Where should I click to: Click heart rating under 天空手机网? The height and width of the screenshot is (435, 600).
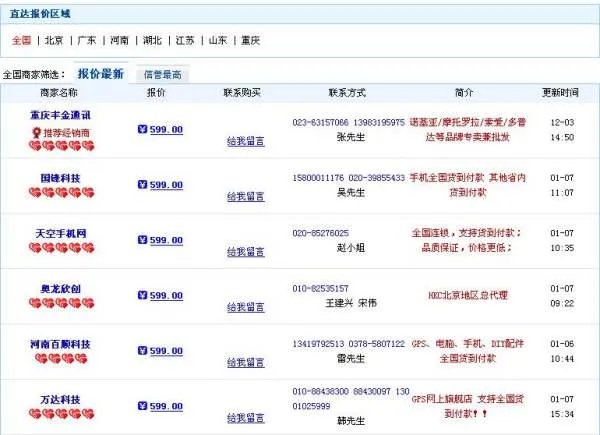(61, 248)
